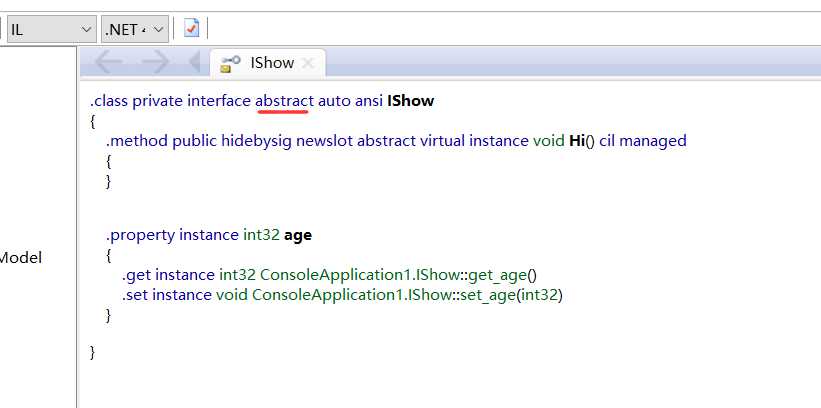This screenshot has width=821, height=408.
Task: Click the bold IShow class name
Action: coord(410,101)
